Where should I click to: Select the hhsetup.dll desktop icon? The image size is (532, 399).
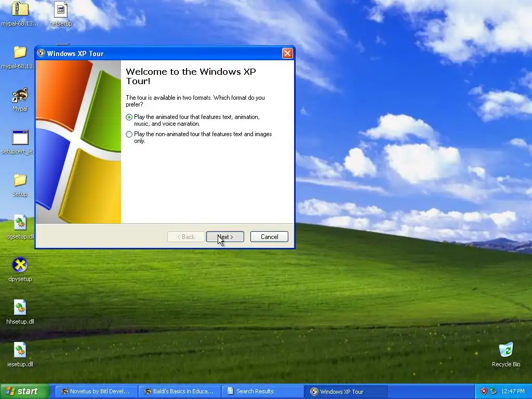point(20,312)
